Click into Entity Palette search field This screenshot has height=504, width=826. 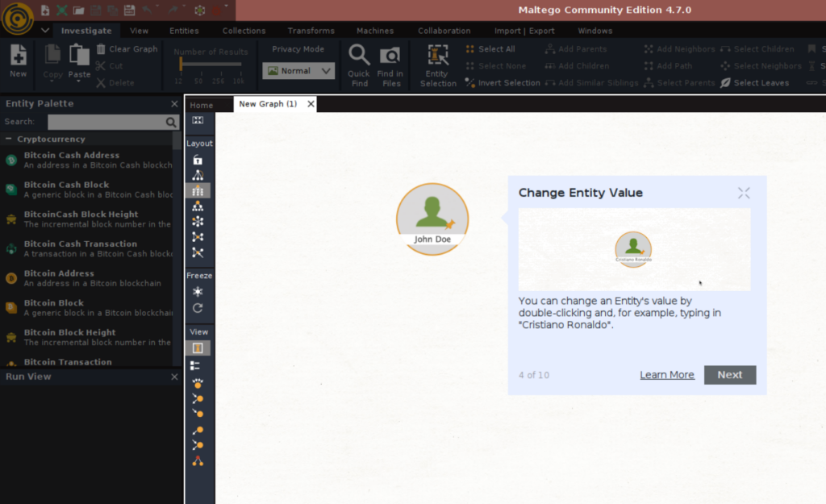[x=106, y=123]
